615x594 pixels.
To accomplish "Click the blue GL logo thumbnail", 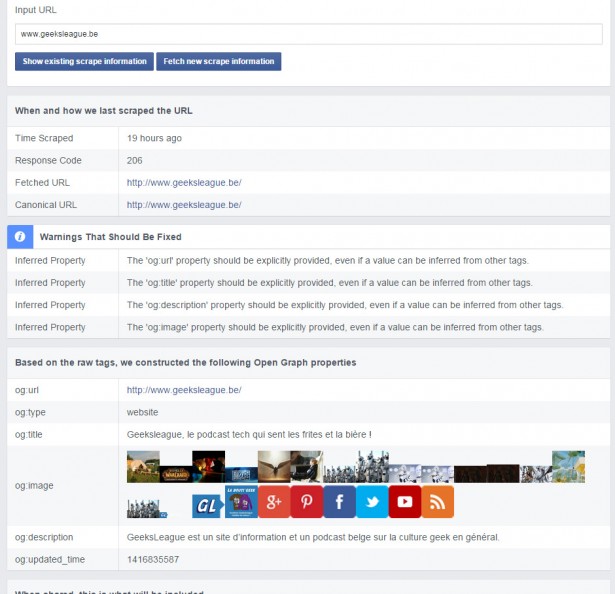I will [207, 506].
